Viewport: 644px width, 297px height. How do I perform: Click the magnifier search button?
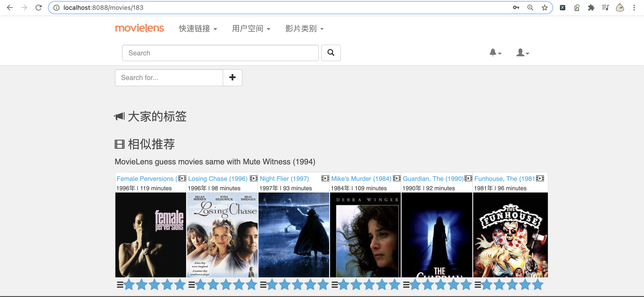(x=331, y=53)
